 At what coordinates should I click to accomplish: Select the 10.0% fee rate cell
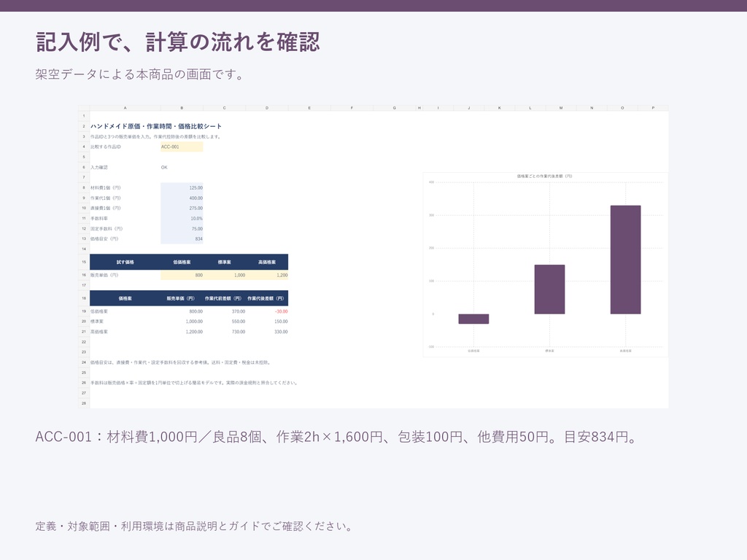coord(182,219)
